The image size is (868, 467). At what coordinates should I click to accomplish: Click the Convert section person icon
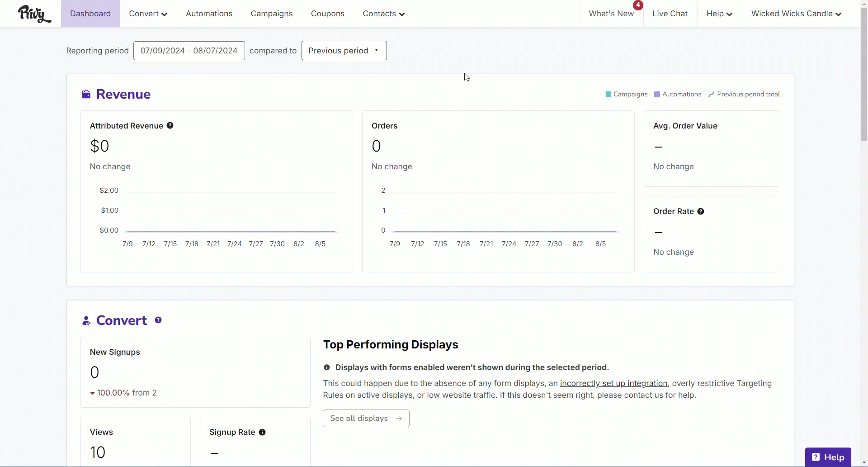(86, 320)
